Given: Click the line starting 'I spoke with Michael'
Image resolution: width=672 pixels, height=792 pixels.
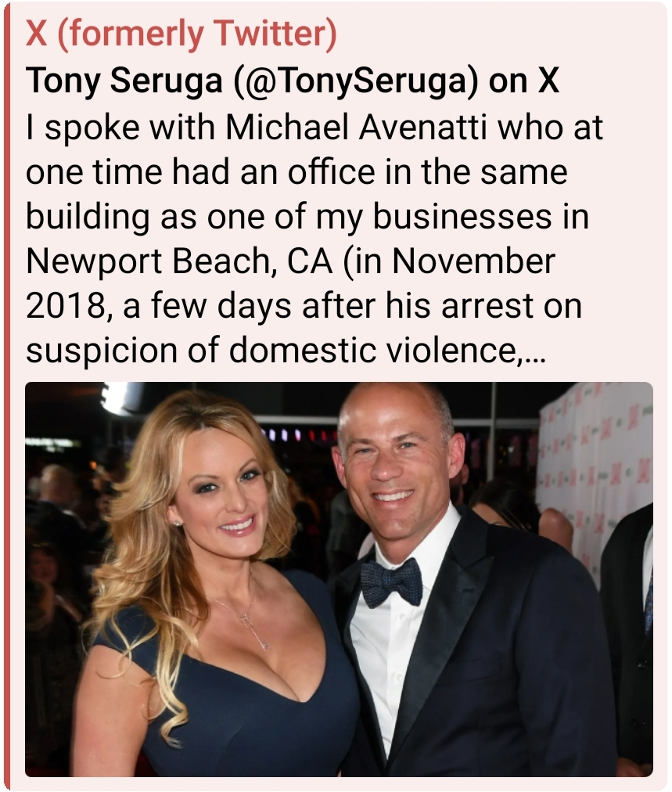Looking at the screenshot, I should pyautogui.click(x=314, y=127).
